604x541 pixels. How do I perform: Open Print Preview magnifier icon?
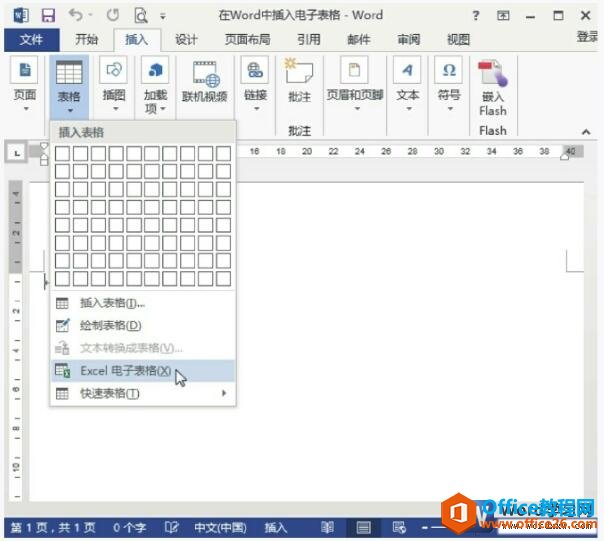point(141,16)
